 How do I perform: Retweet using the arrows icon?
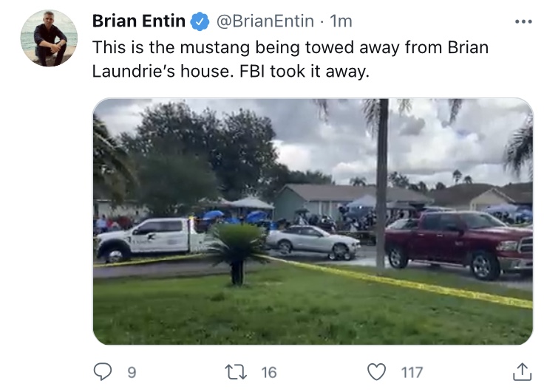point(236,372)
